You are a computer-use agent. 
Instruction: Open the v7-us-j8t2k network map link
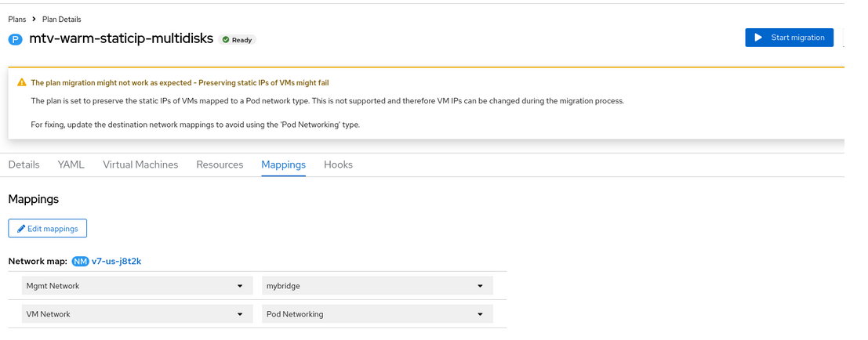(x=116, y=261)
